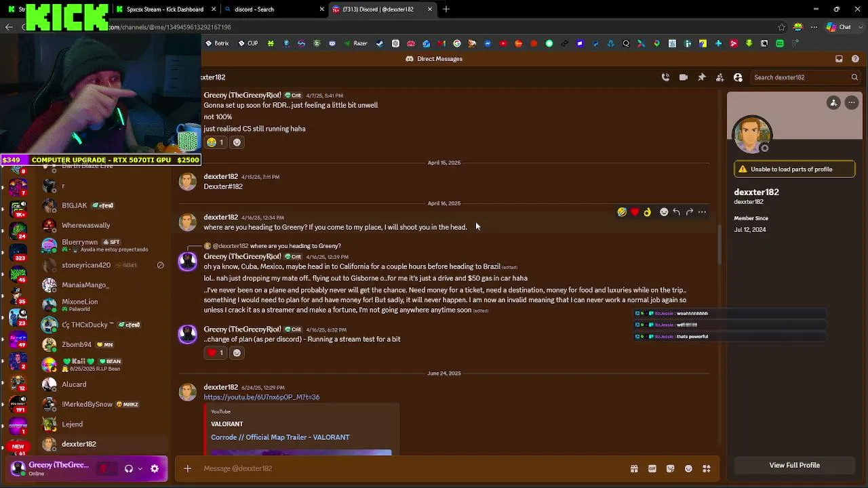Open the emoji picker in message bar
Image resolution: width=868 pixels, height=488 pixels.
pyautogui.click(x=688, y=468)
